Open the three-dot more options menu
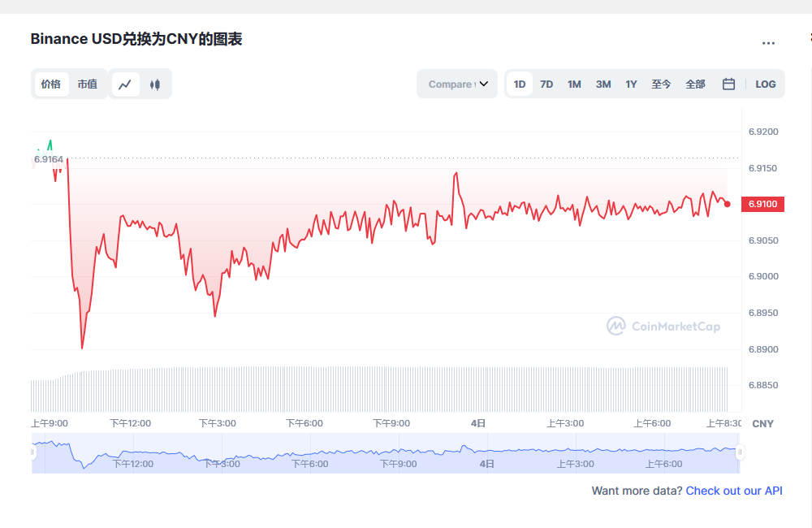 tap(768, 43)
